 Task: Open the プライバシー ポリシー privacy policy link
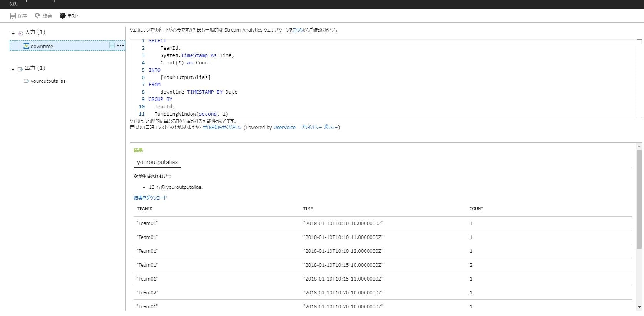pyautogui.click(x=319, y=128)
